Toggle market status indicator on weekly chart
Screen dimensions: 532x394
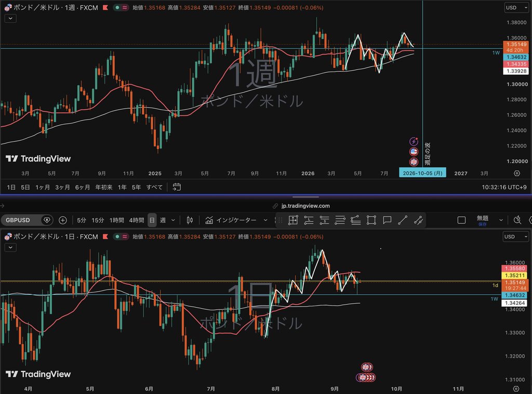click(x=121, y=7)
